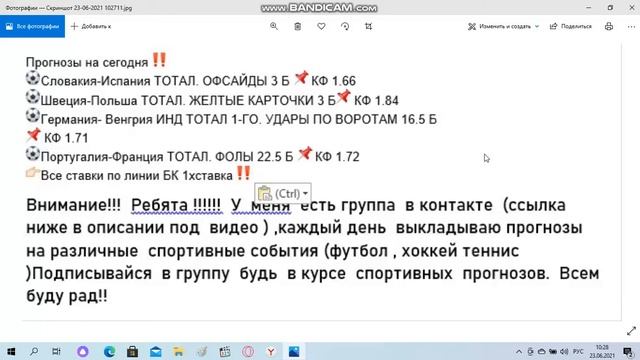The image size is (640, 360).
Task: Open the three-dot more options menu
Action: tap(631, 27)
